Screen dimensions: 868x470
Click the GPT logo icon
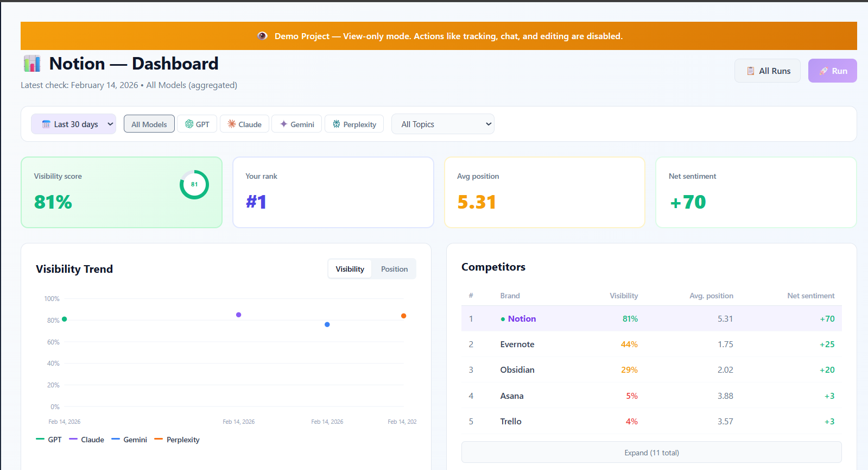click(189, 124)
